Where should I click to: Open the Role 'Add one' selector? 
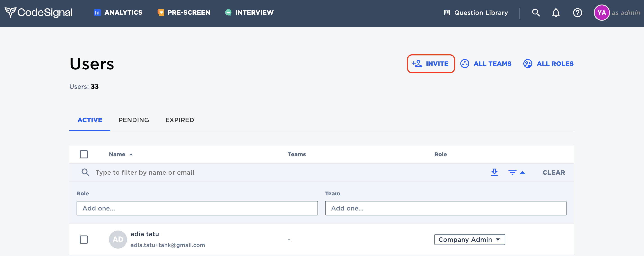[197, 208]
